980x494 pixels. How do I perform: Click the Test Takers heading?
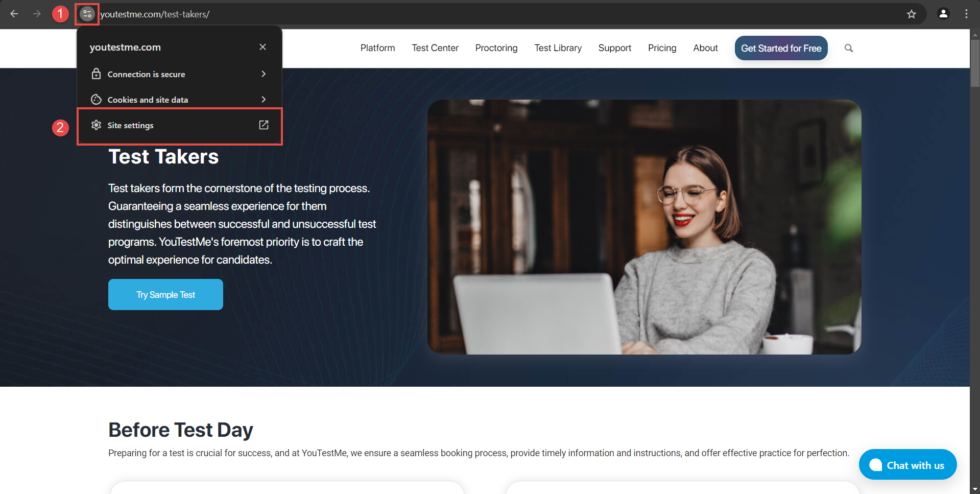tap(163, 157)
